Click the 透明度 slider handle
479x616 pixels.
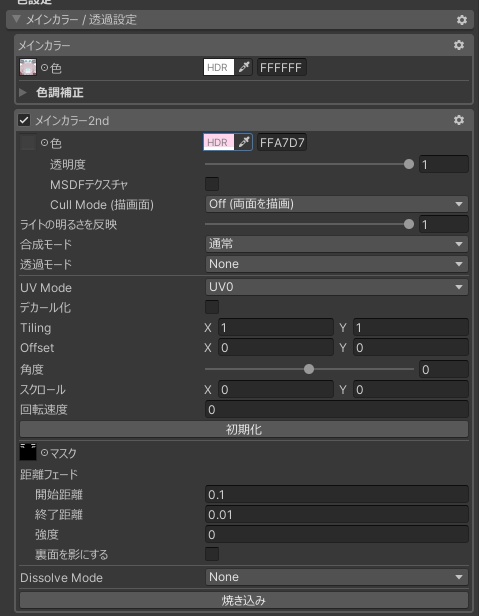[x=409, y=164]
